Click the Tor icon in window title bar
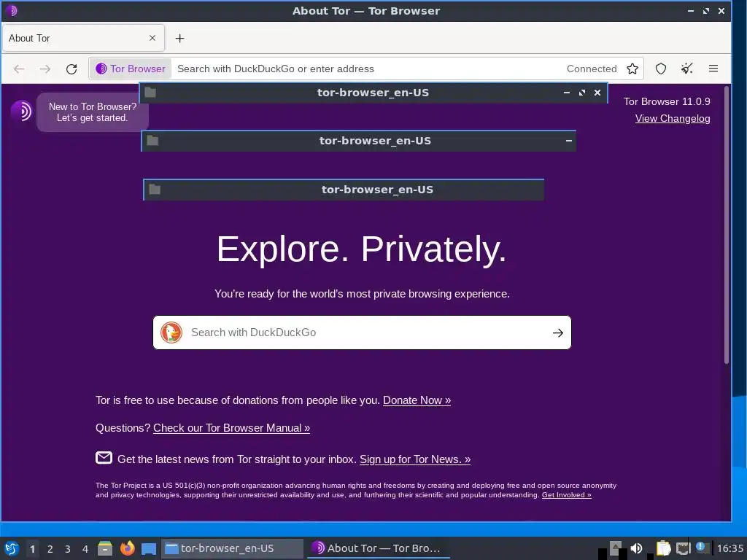747x560 pixels. (x=12, y=10)
